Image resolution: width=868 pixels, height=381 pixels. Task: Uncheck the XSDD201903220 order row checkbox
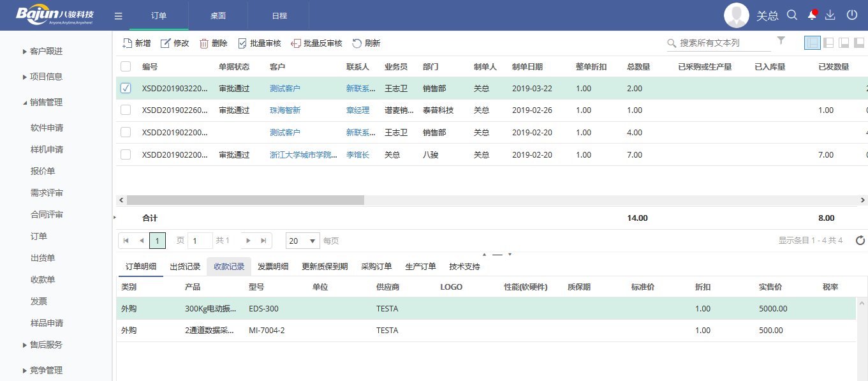click(126, 88)
